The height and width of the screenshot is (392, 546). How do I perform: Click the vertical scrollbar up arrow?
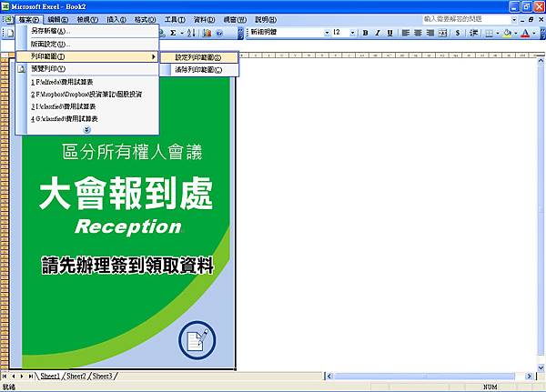point(541,61)
